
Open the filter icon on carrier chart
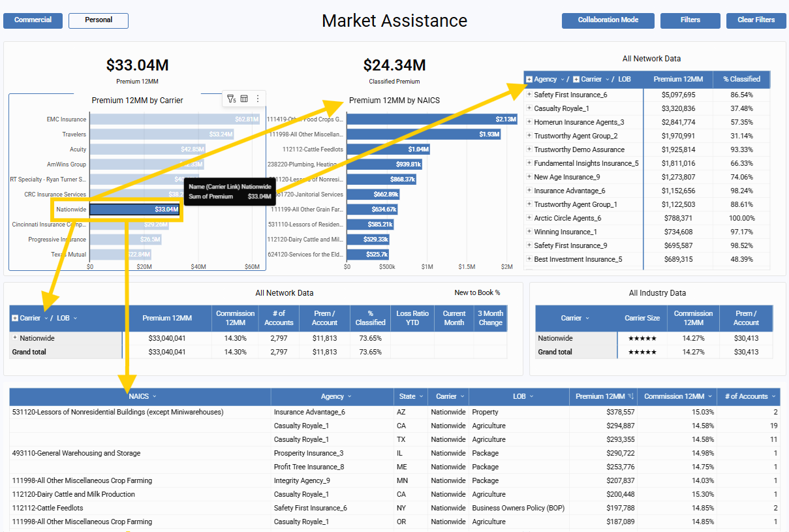(231, 99)
